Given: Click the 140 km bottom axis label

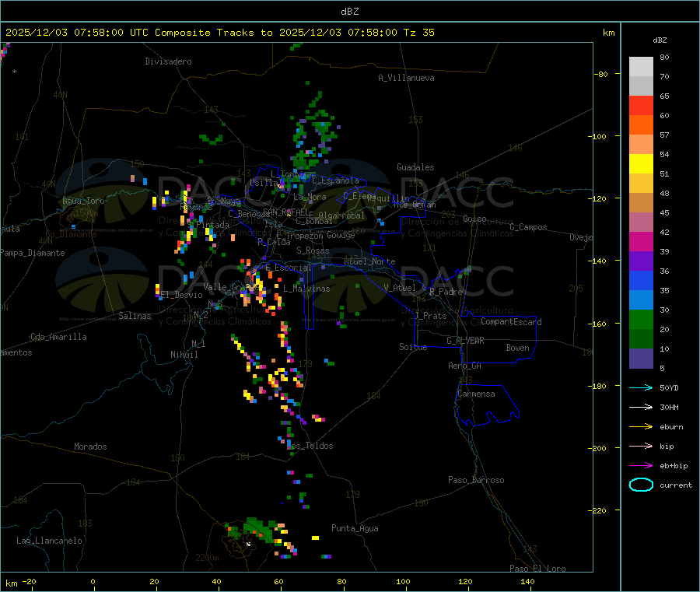Looking at the screenshot, I should 527,581.
